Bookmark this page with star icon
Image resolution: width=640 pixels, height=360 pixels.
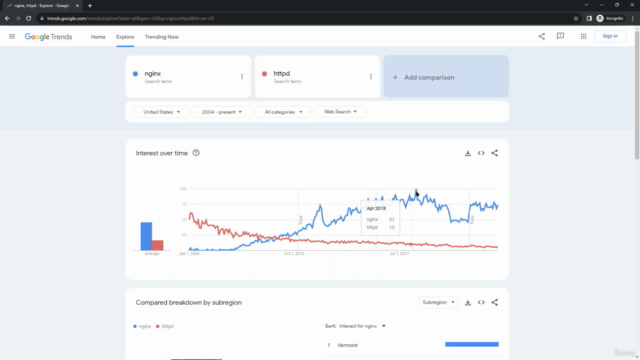coord(576,18)
